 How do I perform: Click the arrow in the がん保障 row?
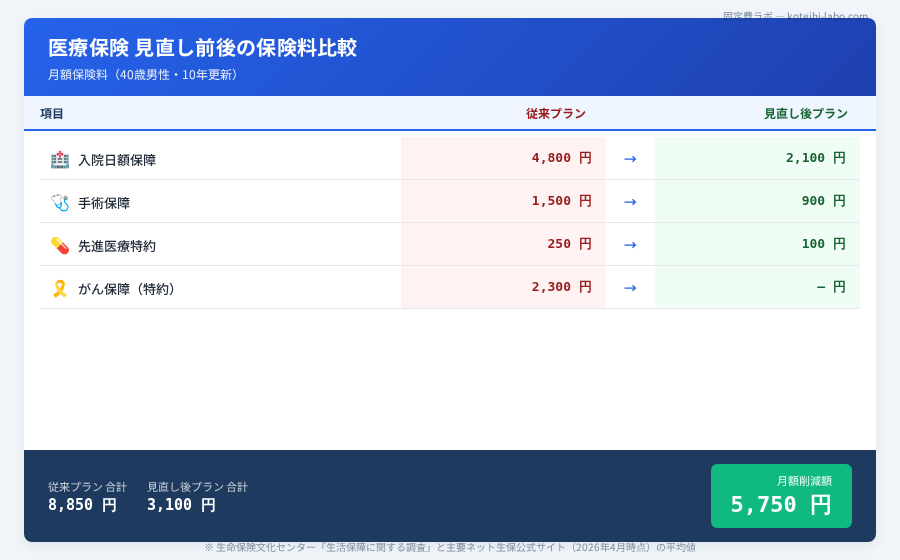click(630, 287)
